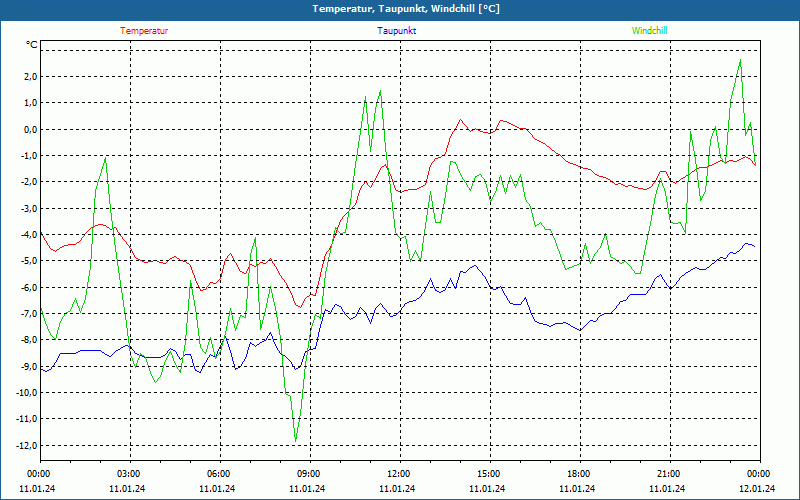Click the '11.01.24' date beneath 12:00
Viewport: 800px width, 500px height.
click(397, 489)
